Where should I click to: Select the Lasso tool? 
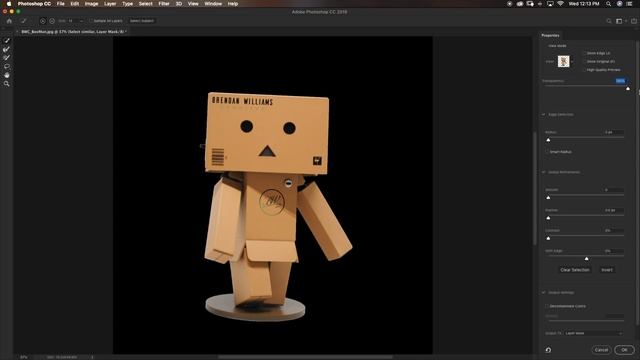click(7, 66)
